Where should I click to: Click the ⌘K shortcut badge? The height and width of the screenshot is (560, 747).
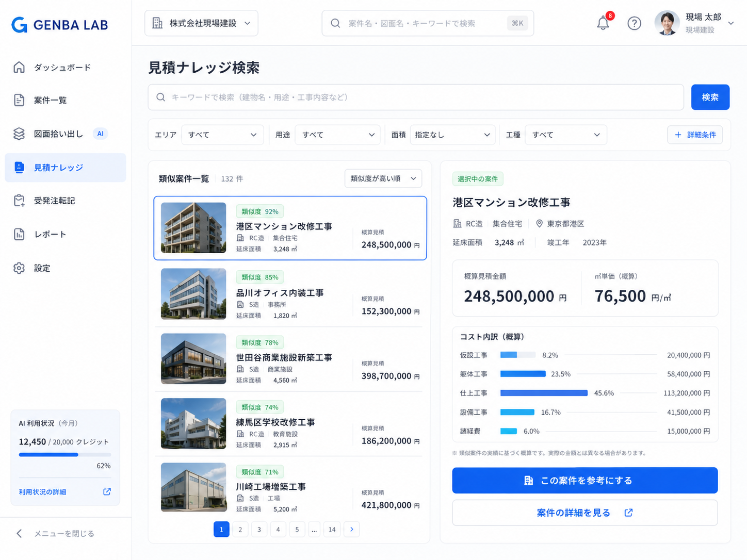click(517, 23)
